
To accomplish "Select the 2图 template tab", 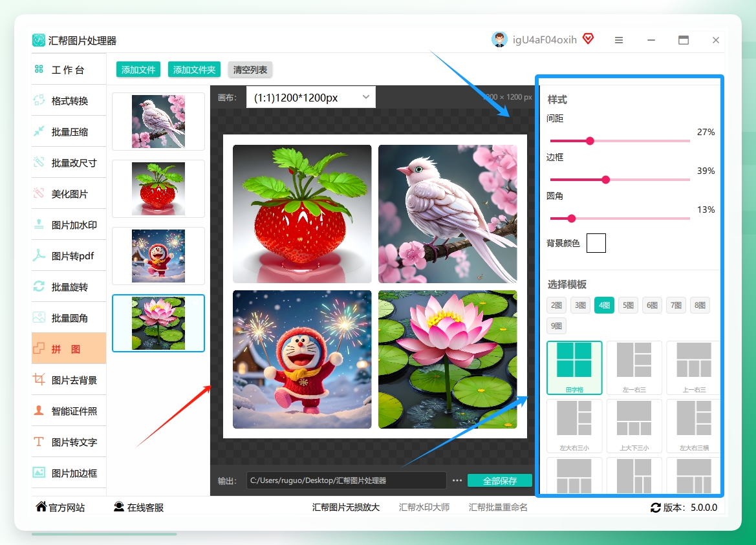I will [x=556, y=305].
